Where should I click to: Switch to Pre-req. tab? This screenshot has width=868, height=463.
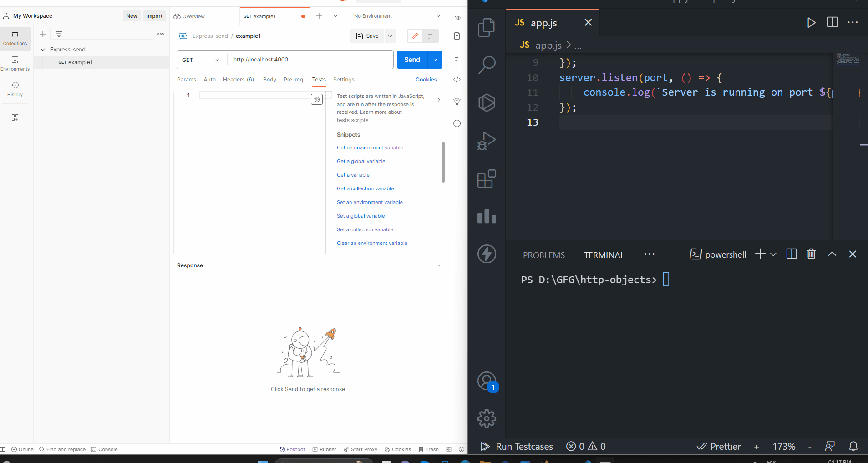coord(294,80)
